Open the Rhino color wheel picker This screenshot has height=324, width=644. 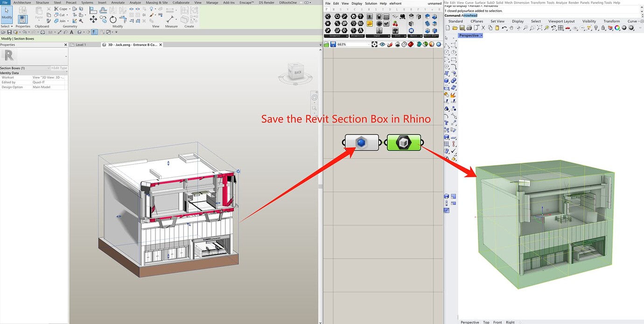(617, 28)
